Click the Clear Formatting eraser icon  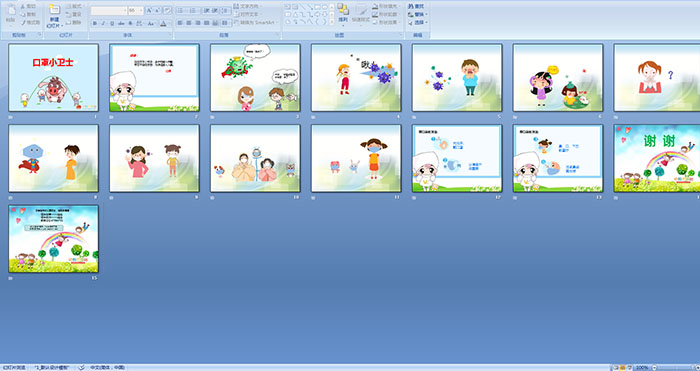(x=167, y=10)
